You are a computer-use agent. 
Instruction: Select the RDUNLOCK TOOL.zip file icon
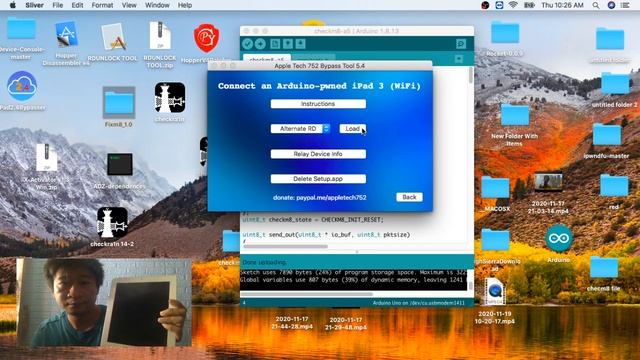click(x=160, y=36)
